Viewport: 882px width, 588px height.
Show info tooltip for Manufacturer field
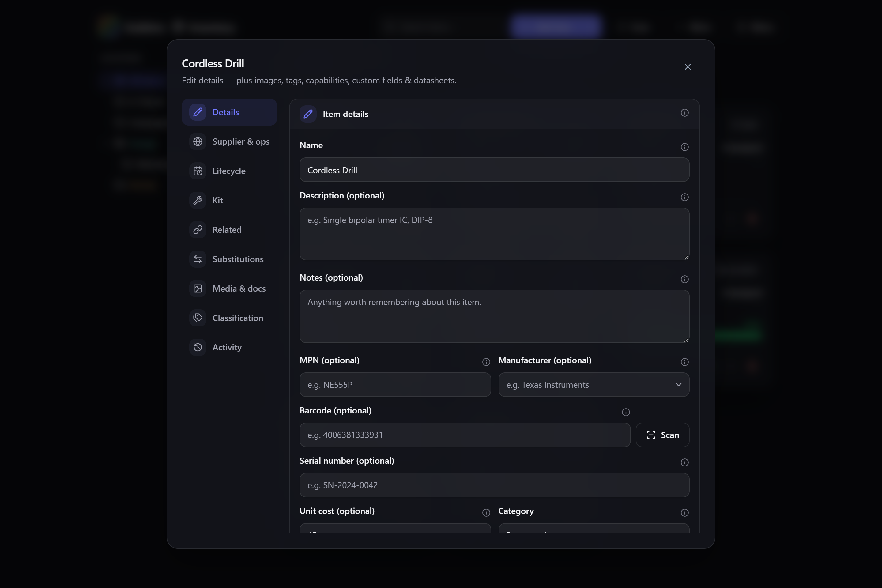tap(684, 362)
